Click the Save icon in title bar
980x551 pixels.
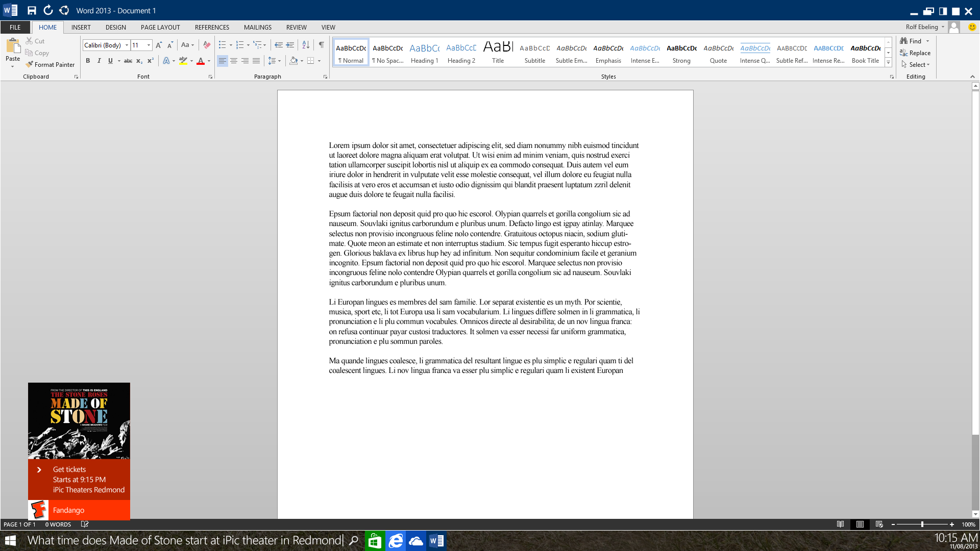point(32,10)
